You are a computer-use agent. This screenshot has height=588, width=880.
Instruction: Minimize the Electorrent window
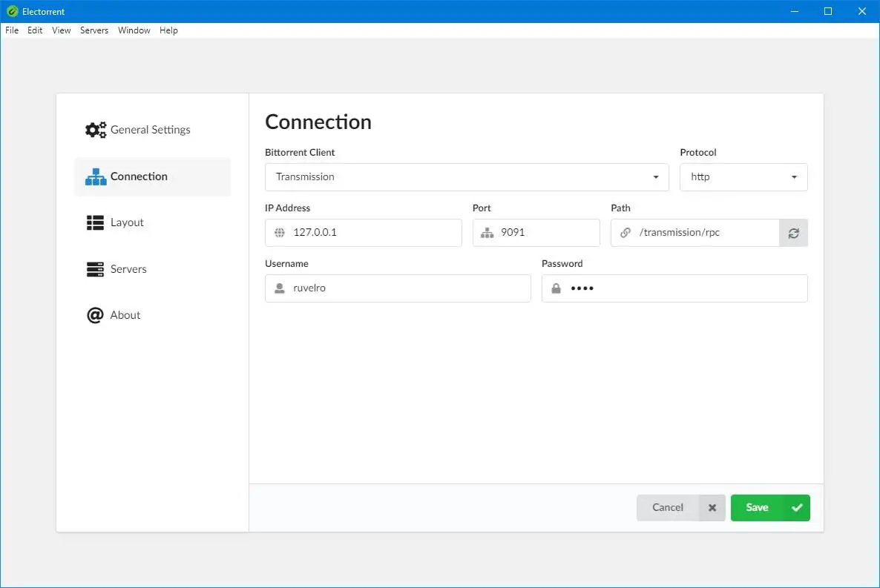tap(794, 11)
